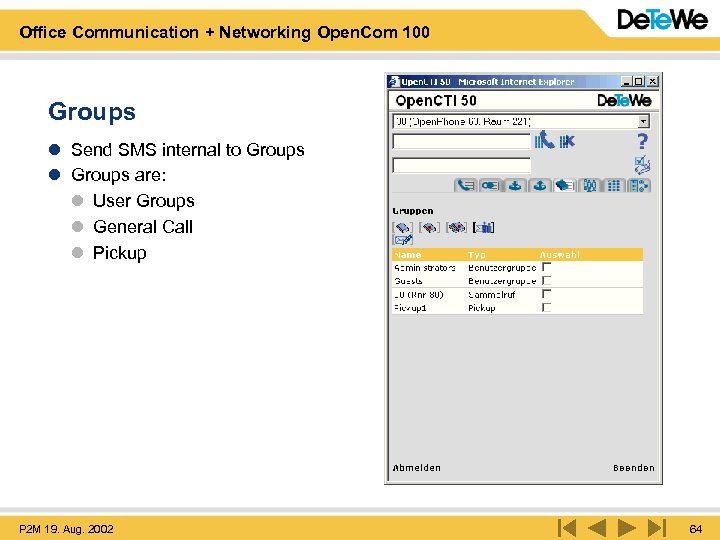This screenshot has height=540, width=720.
Task: Open help via the question mark icon
Action: pyautogui.click(x=642, y=141)
